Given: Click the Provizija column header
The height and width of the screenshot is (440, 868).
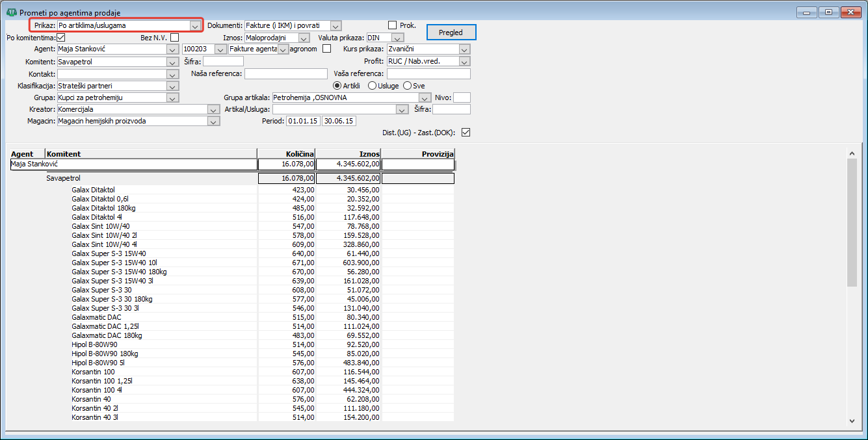Looking at the screenshot, I should pos(417,154).
